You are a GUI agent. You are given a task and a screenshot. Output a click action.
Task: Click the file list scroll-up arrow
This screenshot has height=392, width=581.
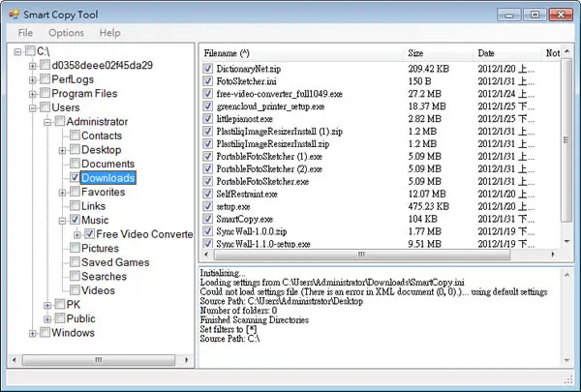pos(566,52)
